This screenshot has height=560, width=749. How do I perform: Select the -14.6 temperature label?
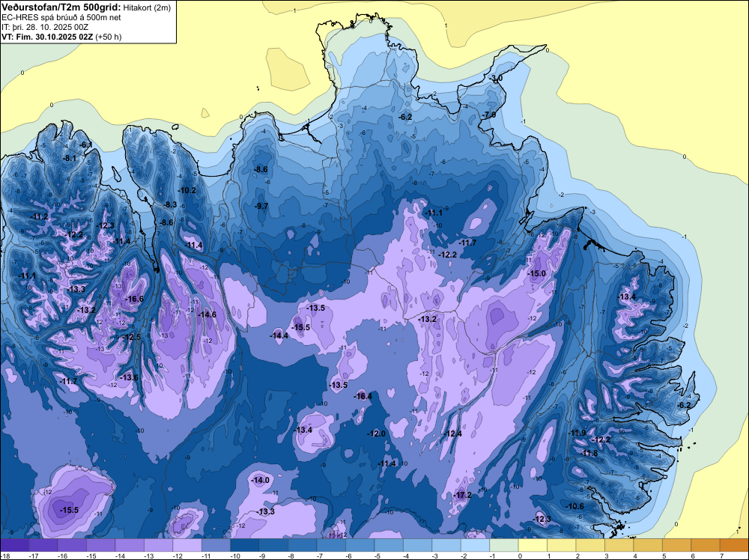pyautogui.click(x=207, y=314)
